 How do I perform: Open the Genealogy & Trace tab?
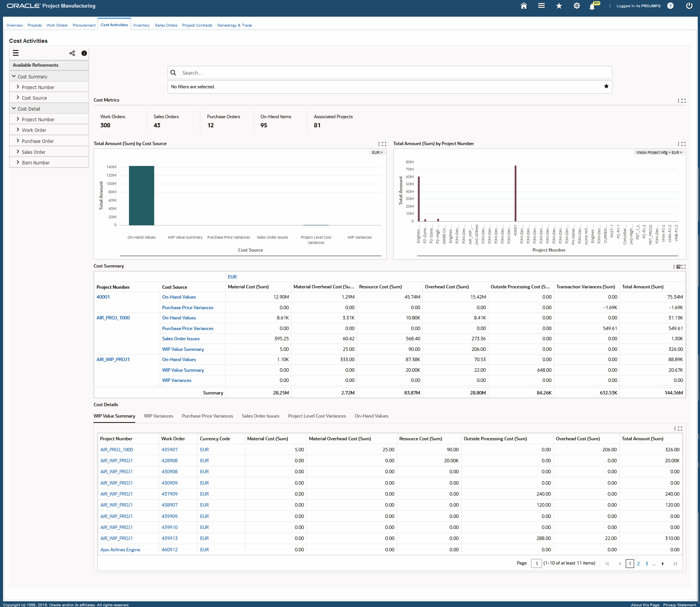click(234, 25)
